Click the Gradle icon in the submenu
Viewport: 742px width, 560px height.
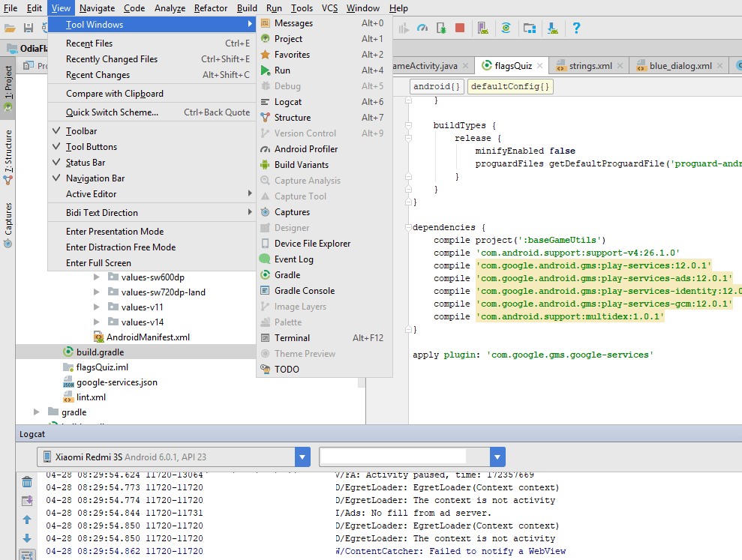coord(266,275)
